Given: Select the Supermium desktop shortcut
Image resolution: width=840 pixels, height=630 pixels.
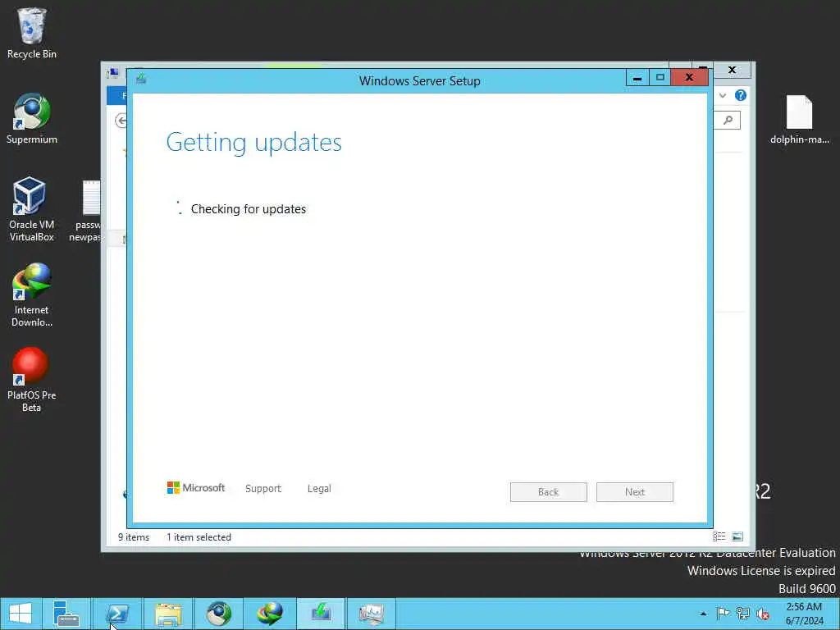Looking at the screenshot, I should (x=32, y=119).
